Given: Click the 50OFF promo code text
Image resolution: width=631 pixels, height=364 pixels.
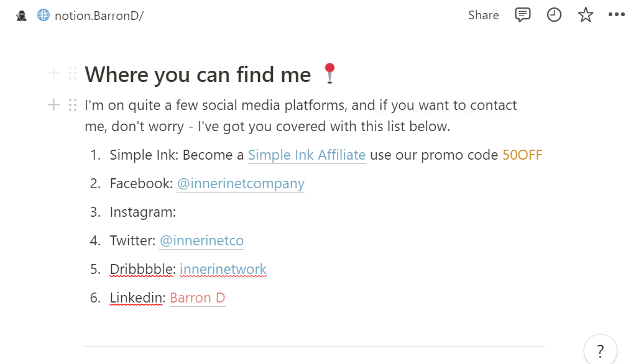Looking at the screenshot, I should pos(522,155).
